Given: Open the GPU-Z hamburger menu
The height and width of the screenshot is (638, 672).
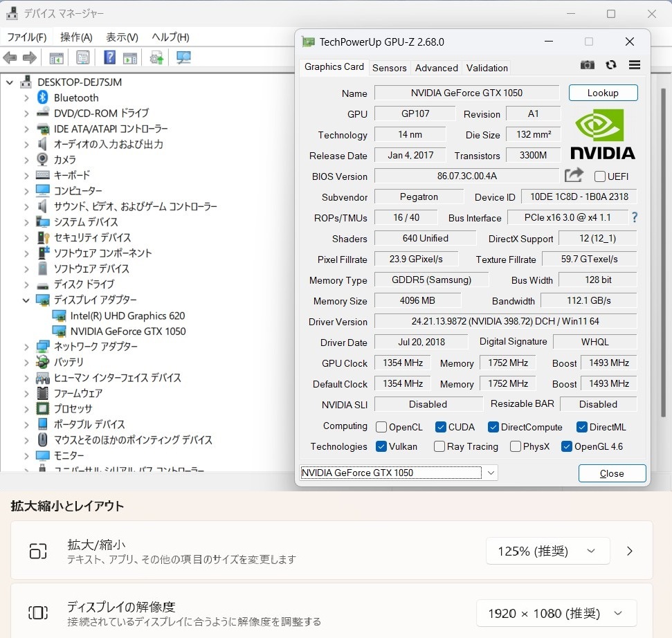Looking at the screenshot, I should click(634, 65).
